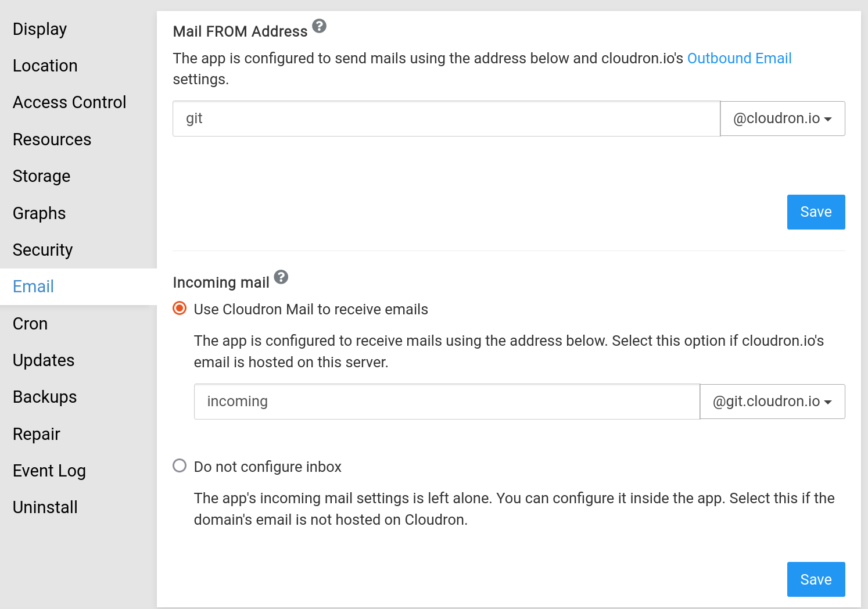This screenshot has width=868, height=609.
Task: Open the @cloudron.io domain dropdown
Action: (782, 119)
